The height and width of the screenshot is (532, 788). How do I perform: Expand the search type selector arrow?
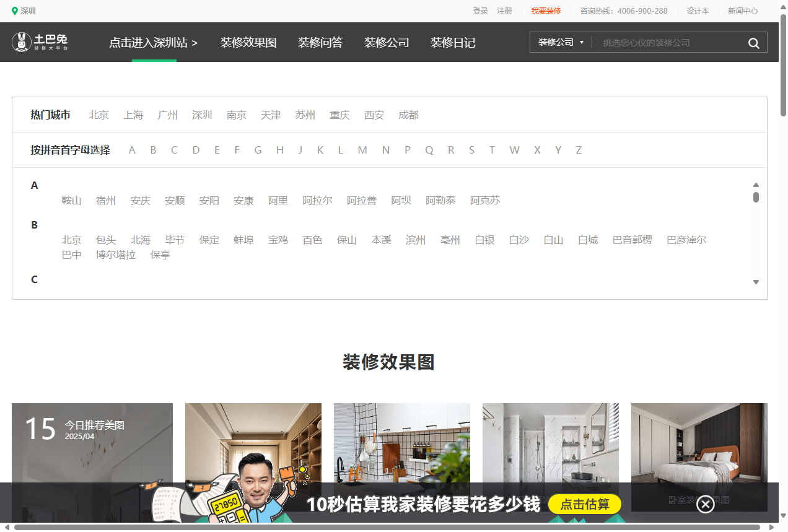pos(580,43)
